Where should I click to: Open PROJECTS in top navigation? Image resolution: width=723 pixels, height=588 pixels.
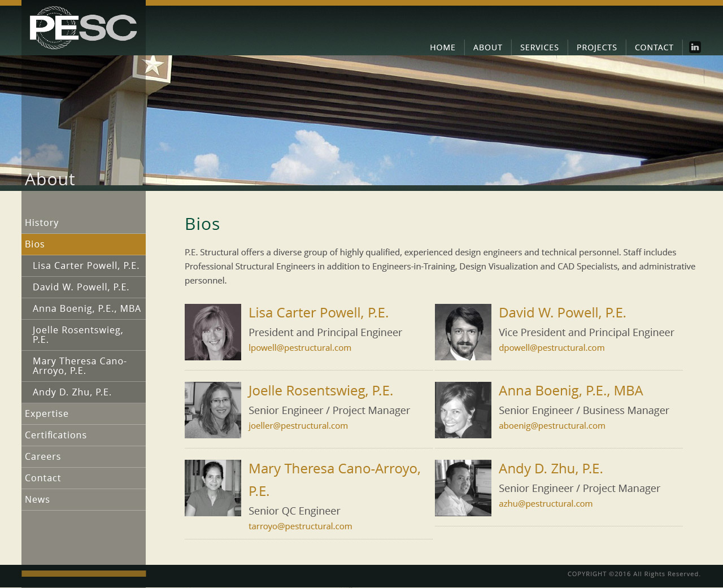tap(596, 47)
